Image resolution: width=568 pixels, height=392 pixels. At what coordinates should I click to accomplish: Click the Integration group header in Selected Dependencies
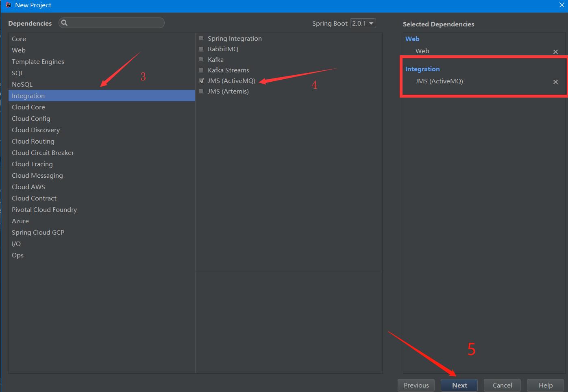pyautogui.click(x=422, y=69)
